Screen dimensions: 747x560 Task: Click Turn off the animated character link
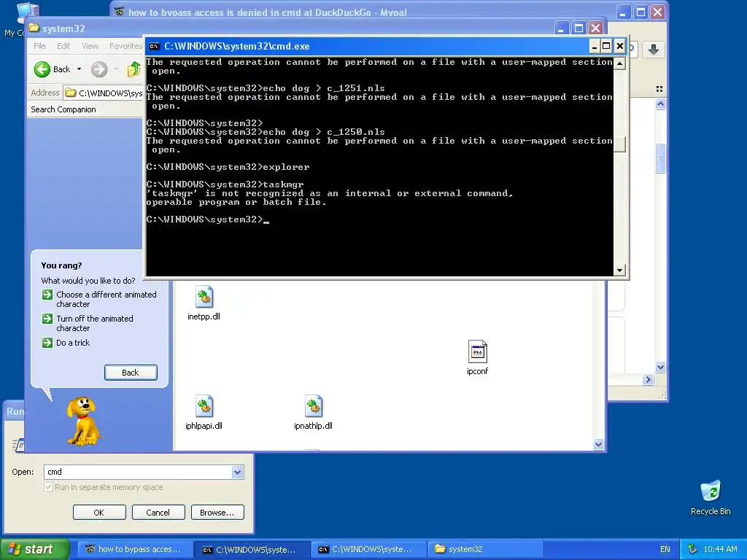(95, 323)
